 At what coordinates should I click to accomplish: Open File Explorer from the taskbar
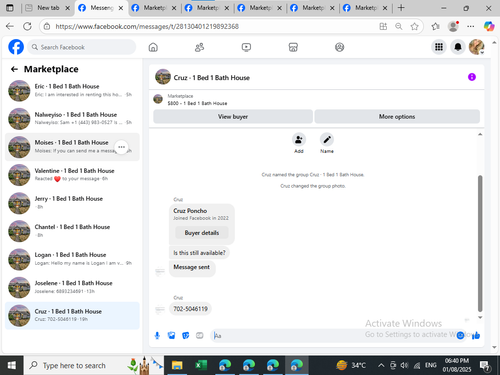point(177,365)
